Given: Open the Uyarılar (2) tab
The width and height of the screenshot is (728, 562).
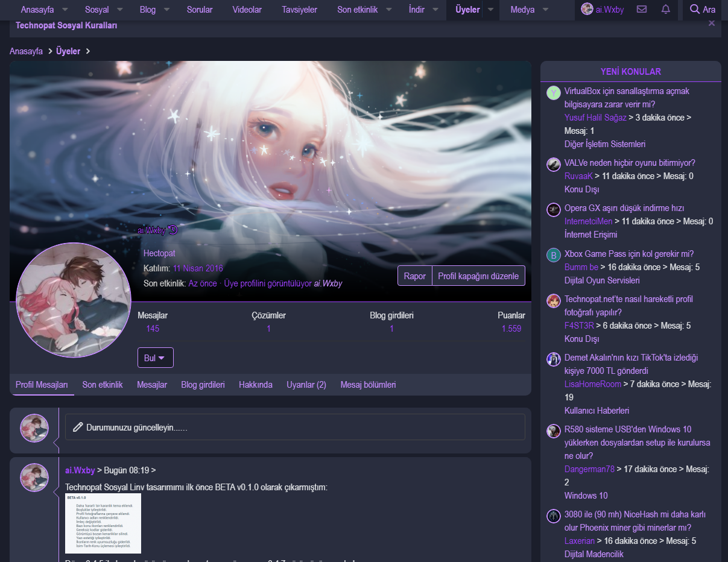Looking at the screenshot, I should [x=306, y=385].
